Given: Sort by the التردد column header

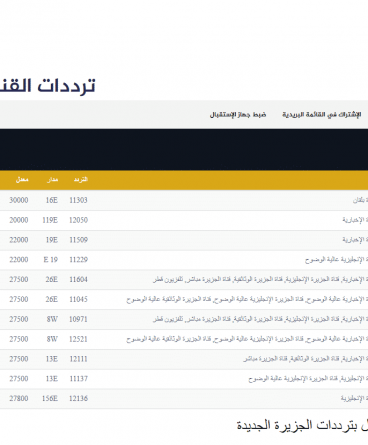Looking at the screenshot, I should point(81,180).
